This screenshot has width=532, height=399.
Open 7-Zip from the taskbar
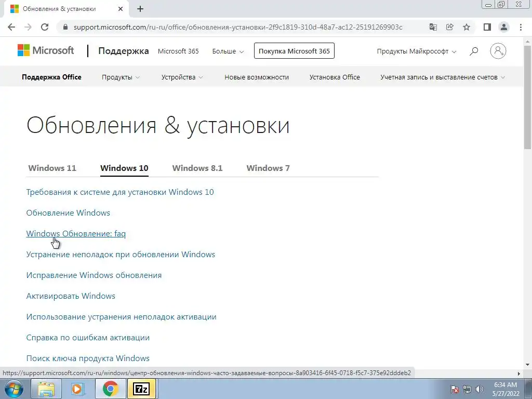(141, 389)
